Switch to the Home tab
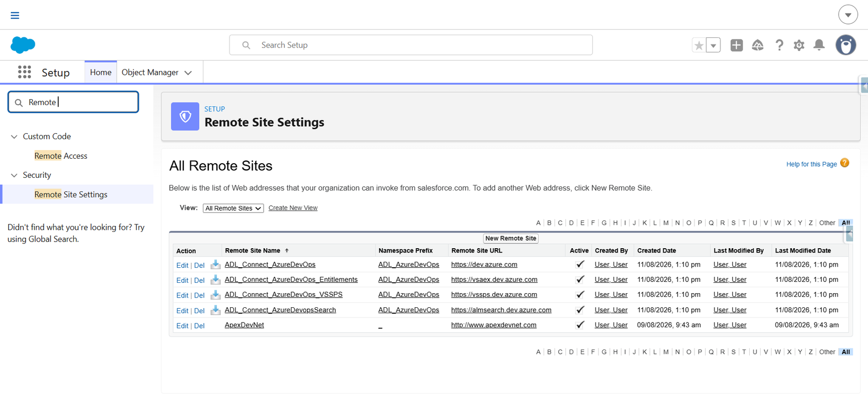The image size is (868, 401). (x=101, y=72)
